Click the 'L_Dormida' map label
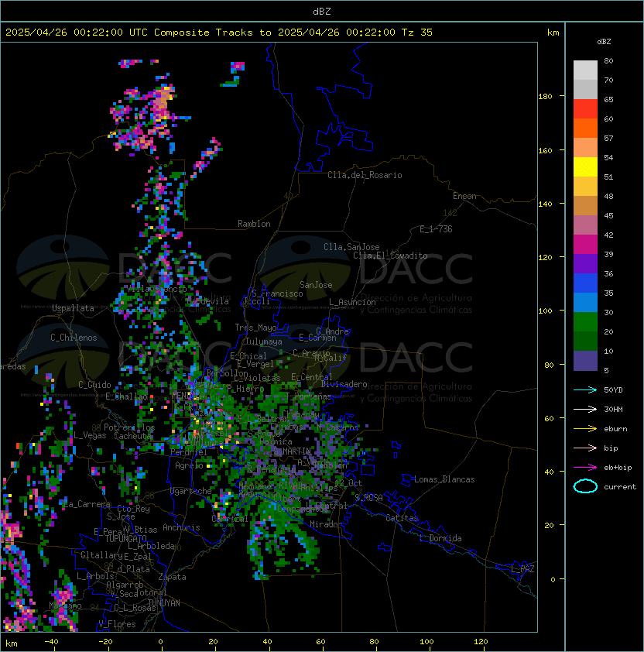The height and width of the screenshot is (652, 644). (440, 538)
